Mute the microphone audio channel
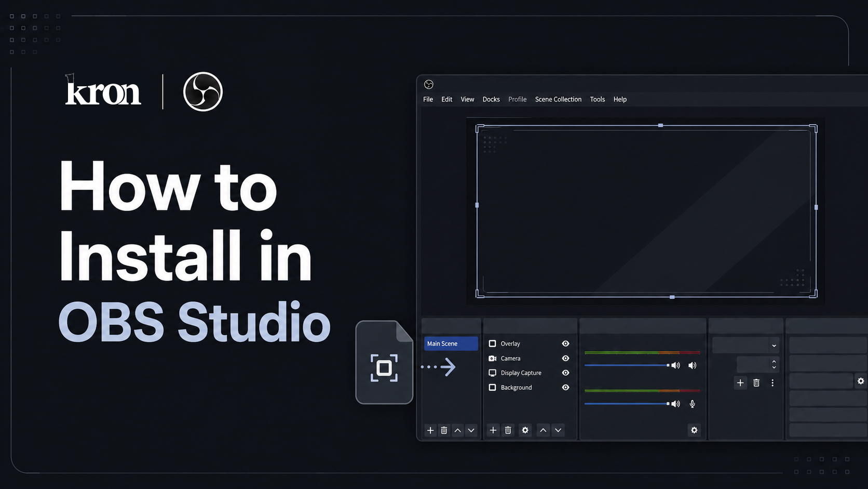Screen dimensions: 868x489 [692, 404]
